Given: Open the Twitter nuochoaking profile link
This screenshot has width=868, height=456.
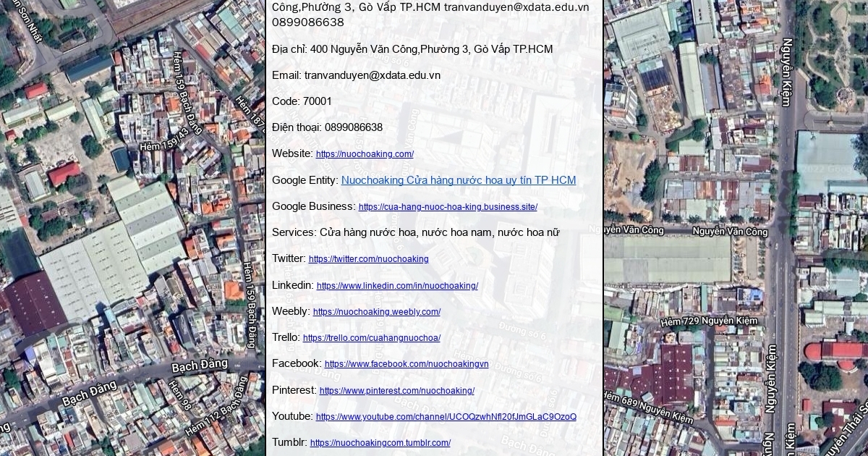Looking at the screenshot, I should point(368,259).
